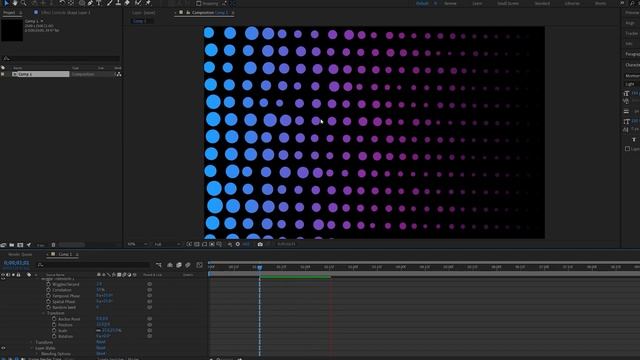Select the Puppet Pin tool
640x360 pixels.
click(x=148, y=3)
